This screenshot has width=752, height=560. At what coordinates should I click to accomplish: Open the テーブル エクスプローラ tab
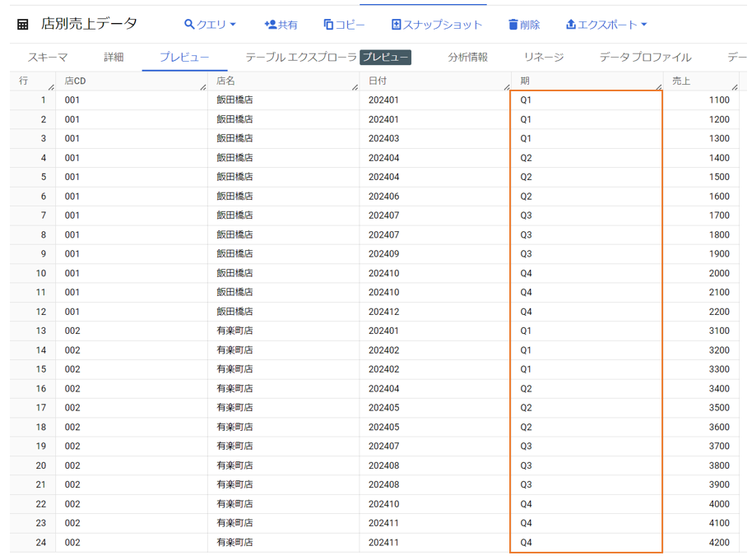point(301,57)
